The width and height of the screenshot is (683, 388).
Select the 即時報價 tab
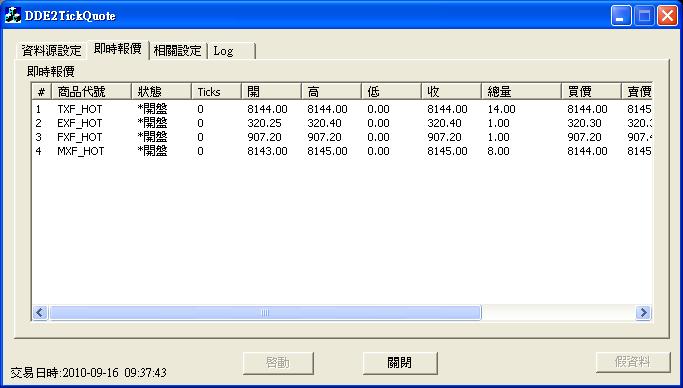pos(118,49)
